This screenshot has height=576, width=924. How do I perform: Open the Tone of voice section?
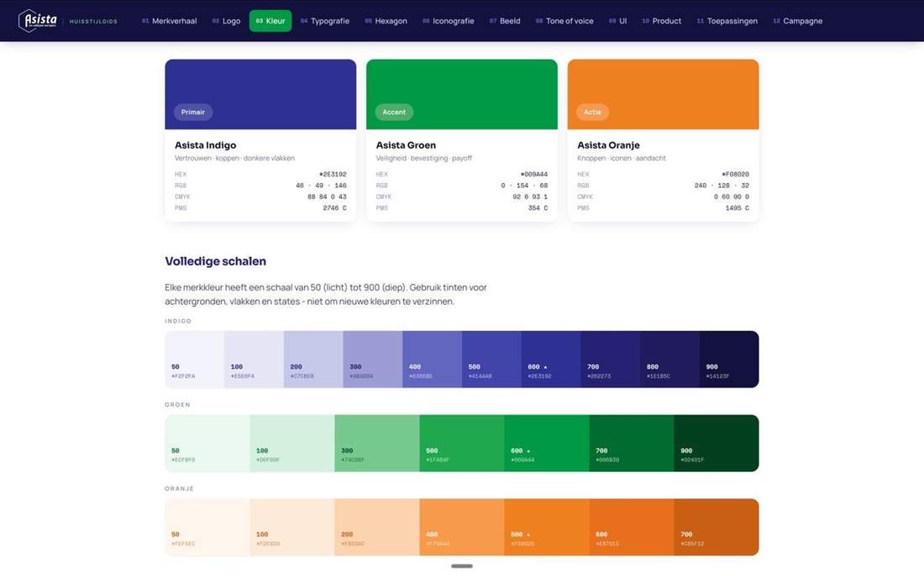564,21
